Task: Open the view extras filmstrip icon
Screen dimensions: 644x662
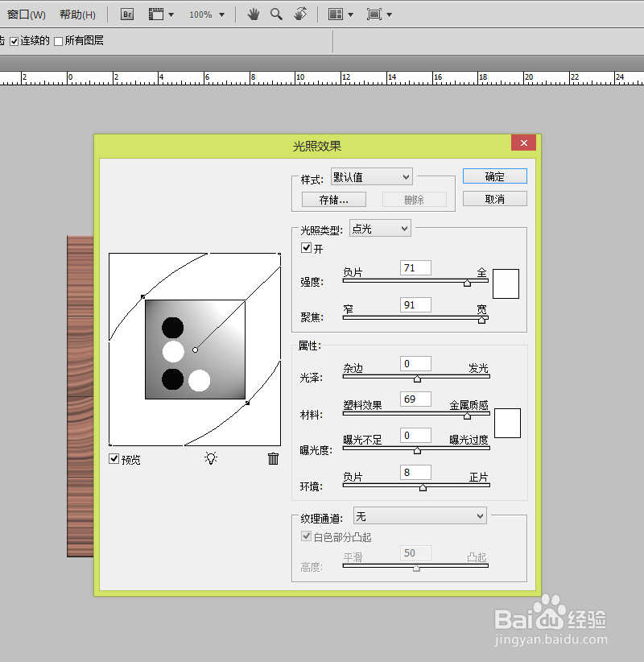Action: (155, 14)
